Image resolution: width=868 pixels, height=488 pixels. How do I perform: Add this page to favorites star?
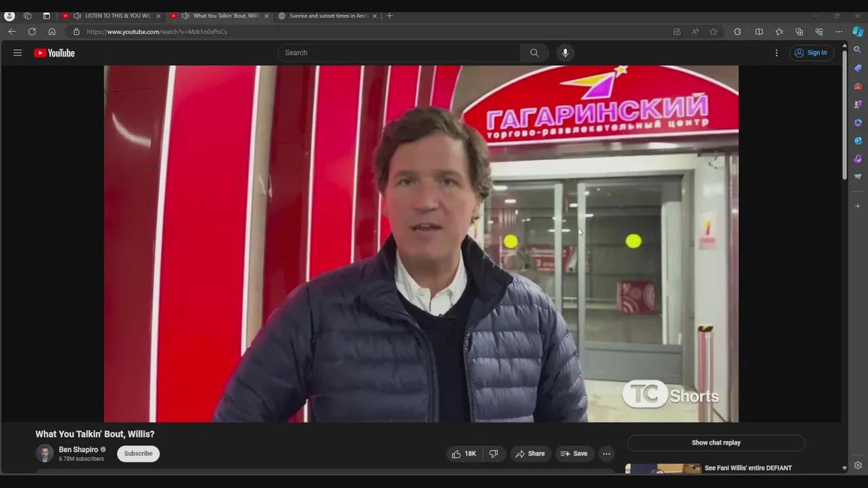click(713, 31)
